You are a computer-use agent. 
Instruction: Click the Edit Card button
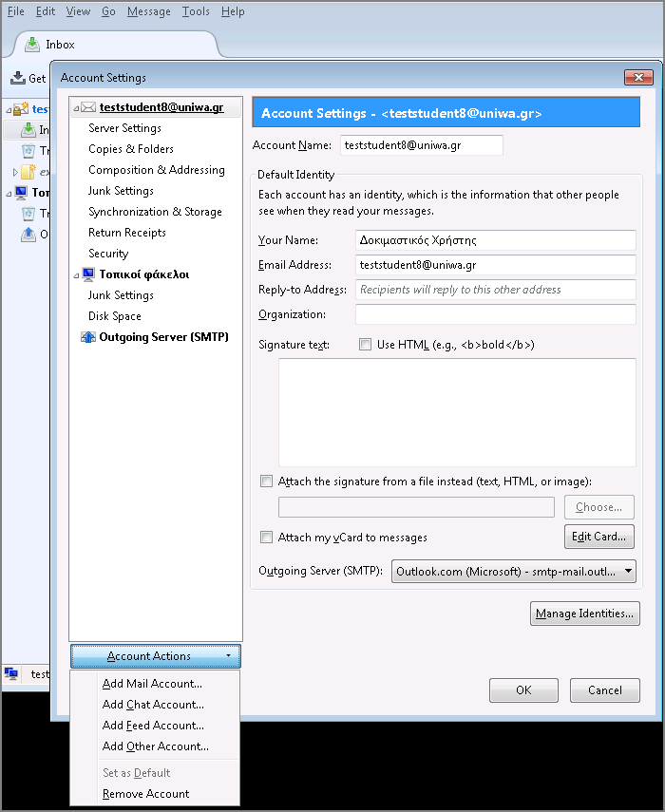(599, 537)
